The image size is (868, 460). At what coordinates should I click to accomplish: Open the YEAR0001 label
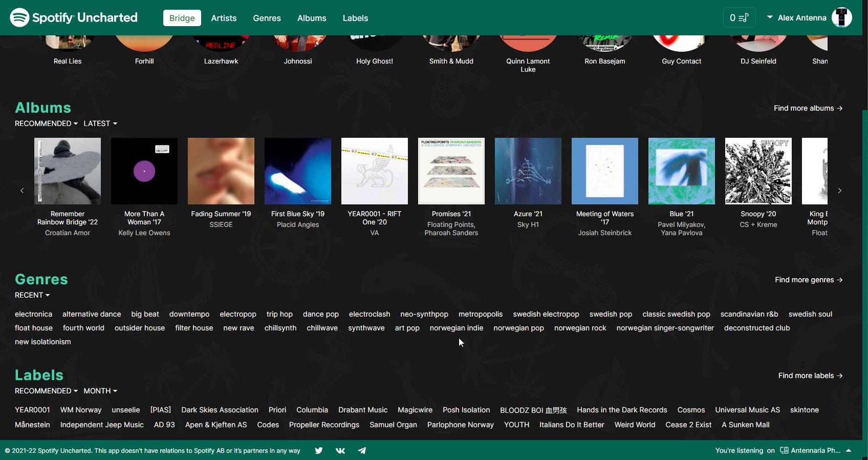coord(32,410)
